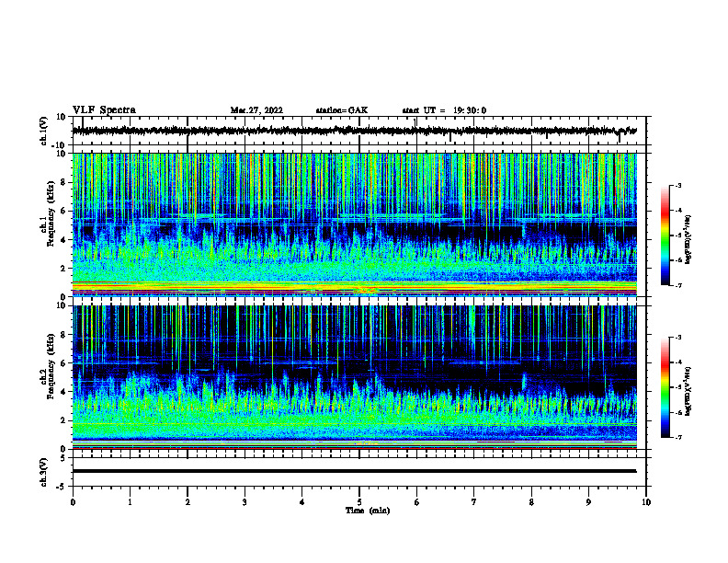Click the "-3" tick on ch.2 colorbar
Image resolution: width=728 pixels, height=563 pixels.
tap(678, 338)
